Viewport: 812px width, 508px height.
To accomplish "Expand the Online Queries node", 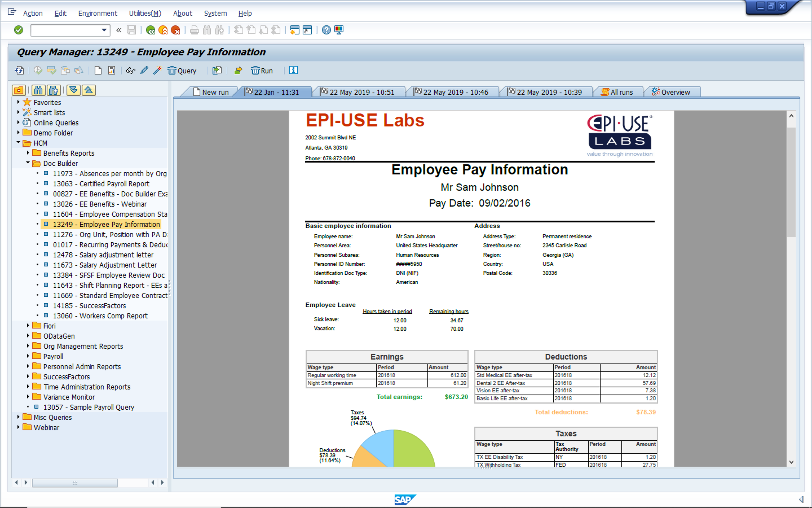I will coord(18,122).
